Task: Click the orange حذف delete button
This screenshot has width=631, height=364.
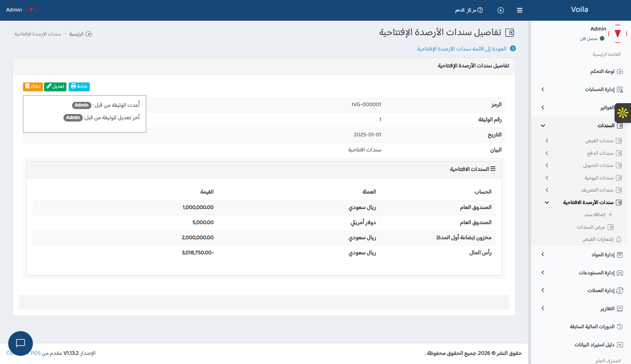Action: coord(33,86)
